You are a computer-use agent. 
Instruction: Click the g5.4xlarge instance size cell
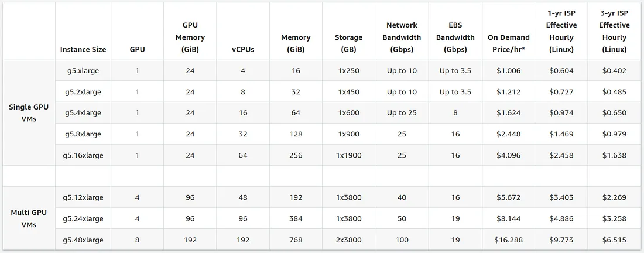tap(83, 113)
